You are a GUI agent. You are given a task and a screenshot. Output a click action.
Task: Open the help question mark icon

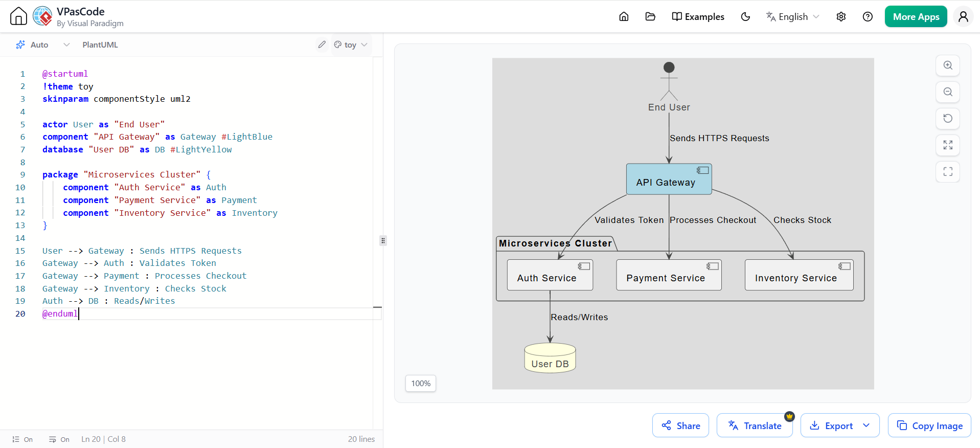point(868,17)
